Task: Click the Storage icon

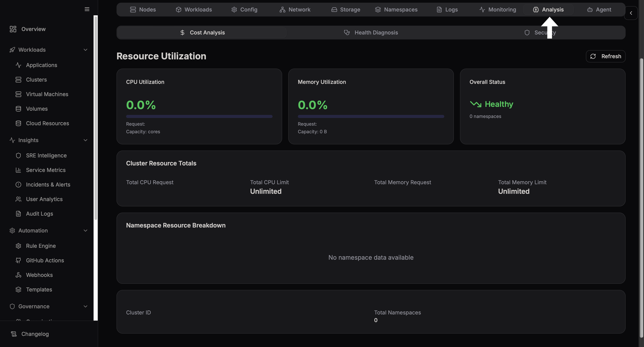Action: 334,10
